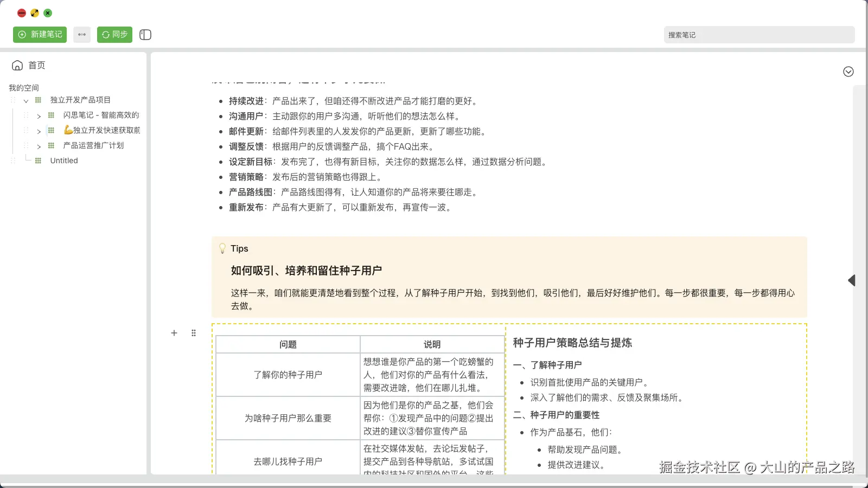Click the 沟通用户 bullet text

[344, 116]
